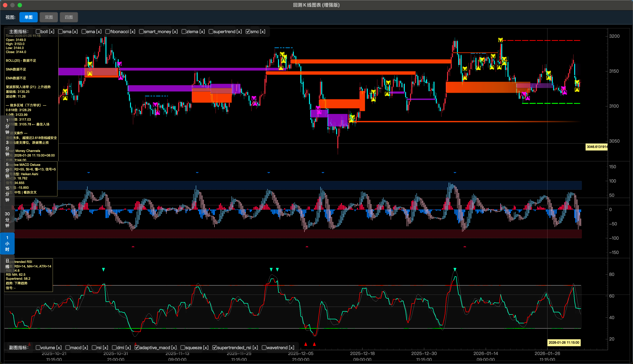Viewport: 633px width, 364px height.
Task: Click the active 1小时 timeframe button
Action: coord(7,244)
